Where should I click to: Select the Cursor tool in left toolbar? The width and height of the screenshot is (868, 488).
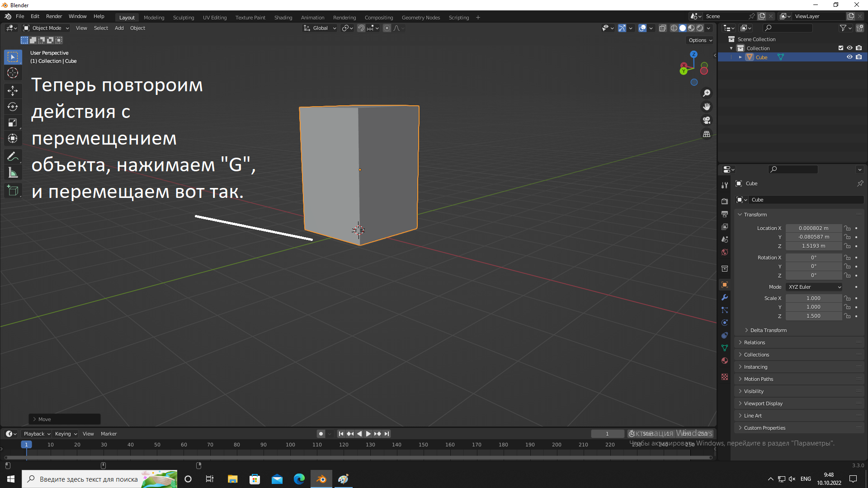(13, 73)
